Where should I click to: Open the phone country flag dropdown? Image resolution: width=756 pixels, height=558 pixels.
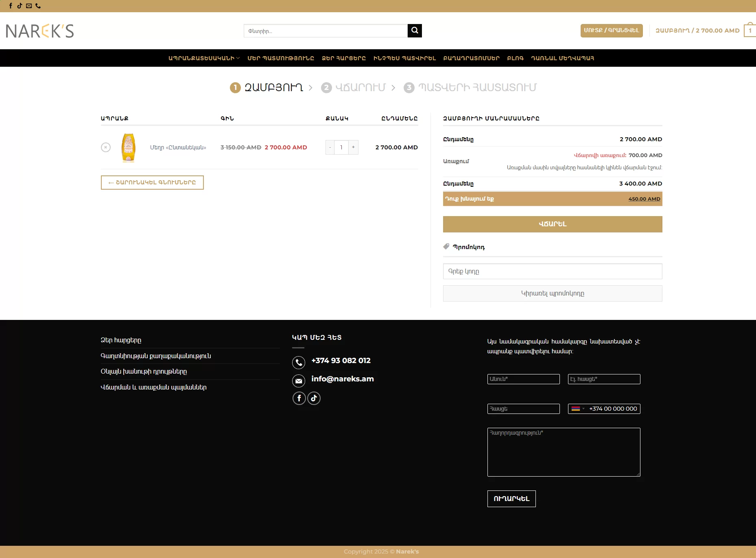pyautogui.click(x=577, y=409)
